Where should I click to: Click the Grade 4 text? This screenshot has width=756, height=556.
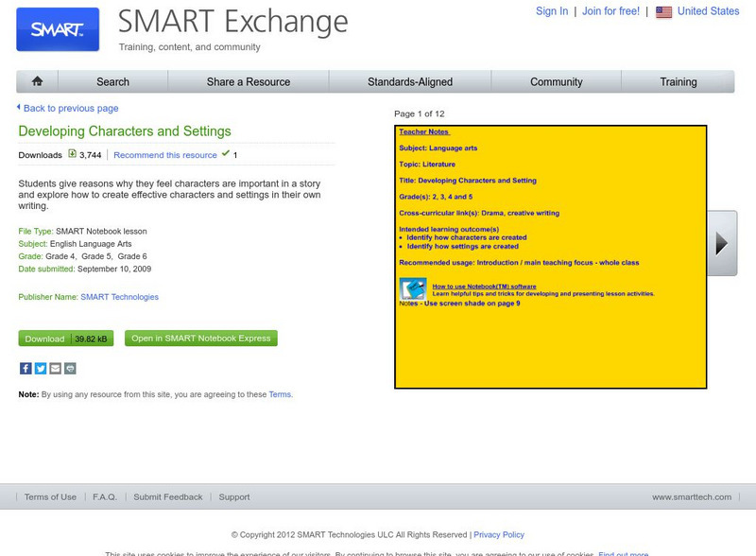[x=60, y=256]
